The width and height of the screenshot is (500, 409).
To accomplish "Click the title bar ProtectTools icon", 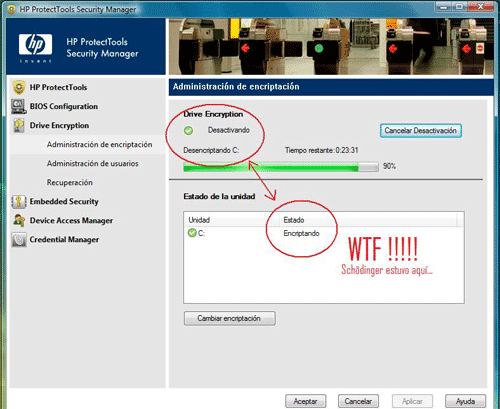I will (x=12, y=9).
